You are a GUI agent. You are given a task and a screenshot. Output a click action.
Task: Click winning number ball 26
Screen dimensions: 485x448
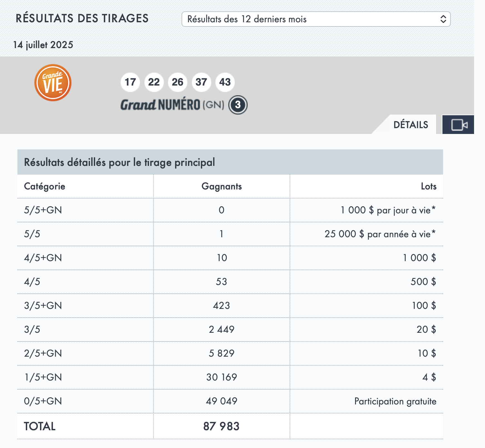[178, 82]
